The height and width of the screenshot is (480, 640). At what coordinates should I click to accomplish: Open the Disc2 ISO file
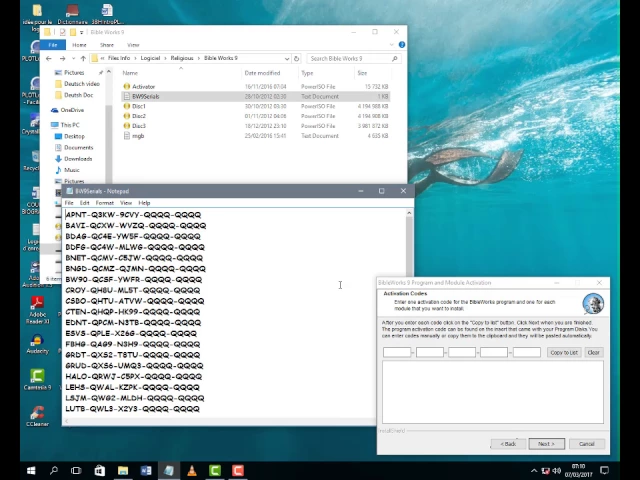139,116
